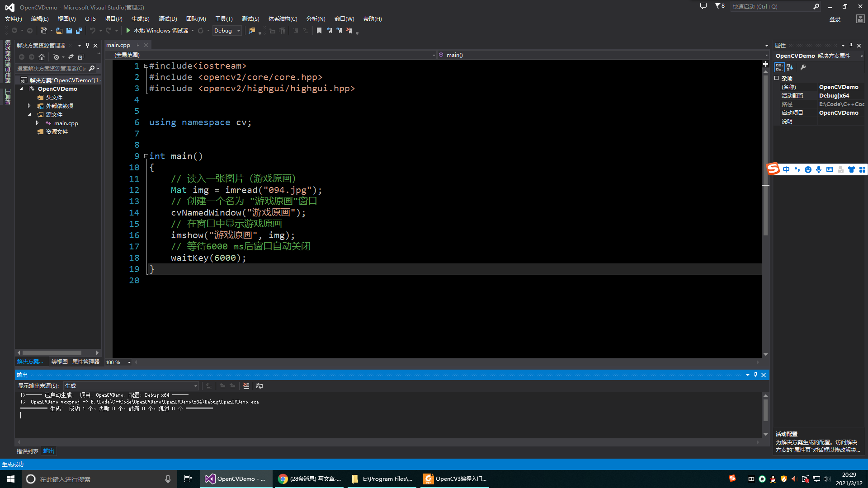This screenshot has width=868, height=488.
Task: Open the 生成(B) menu
Action: coord(140,19)
